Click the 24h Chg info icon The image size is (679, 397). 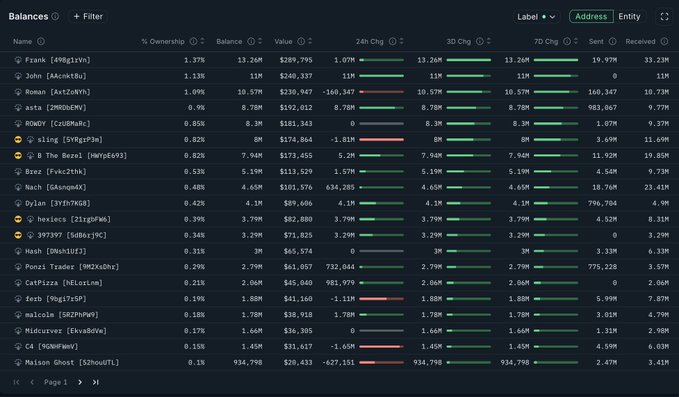pyautogui.click(x=392, y=42)
